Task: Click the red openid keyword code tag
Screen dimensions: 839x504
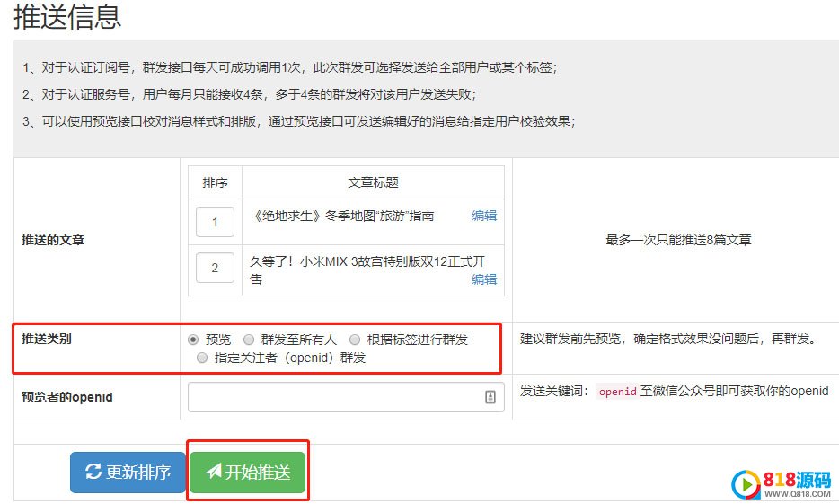Action: click(617, 392)
